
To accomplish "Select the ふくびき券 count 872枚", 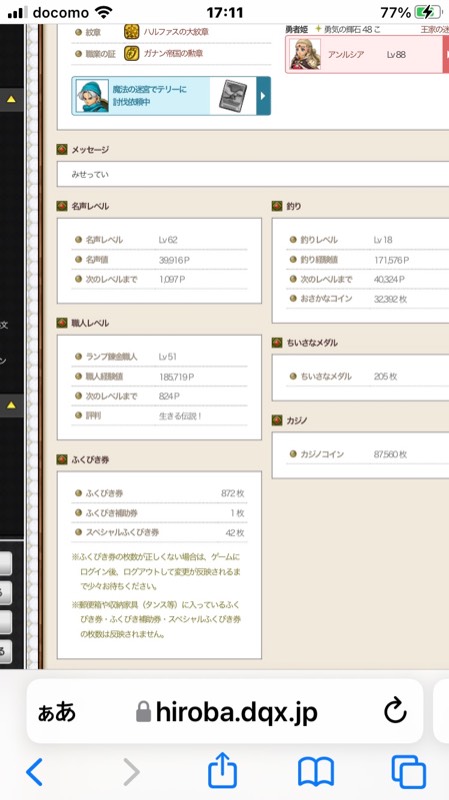I will [x=233, y=493].
